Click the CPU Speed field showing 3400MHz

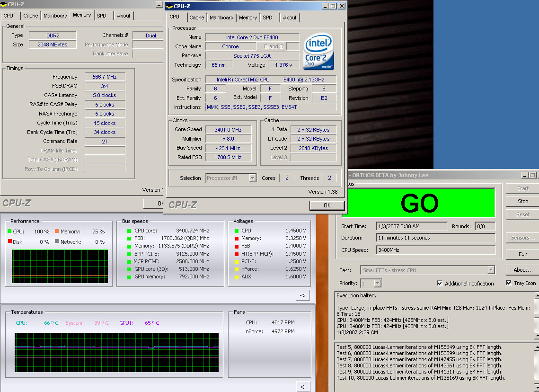(x=435, y=250)
